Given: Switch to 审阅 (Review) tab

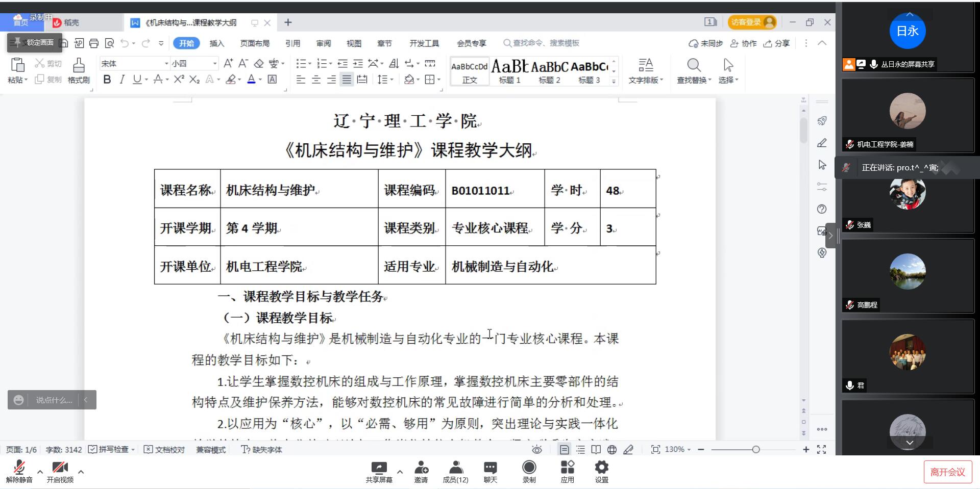Looking at the screenshot, I should pyautogui.click(x=324, y=43).
